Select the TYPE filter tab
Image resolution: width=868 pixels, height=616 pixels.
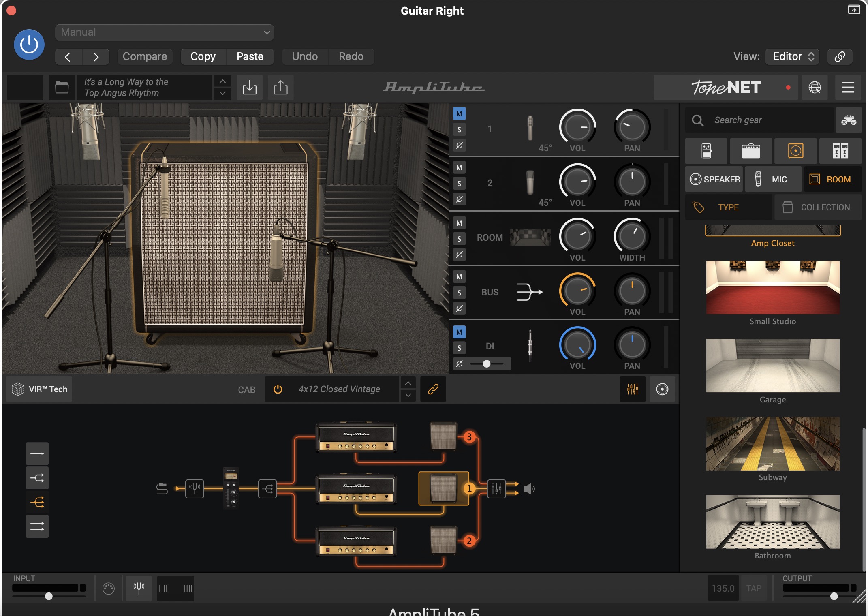728,207
